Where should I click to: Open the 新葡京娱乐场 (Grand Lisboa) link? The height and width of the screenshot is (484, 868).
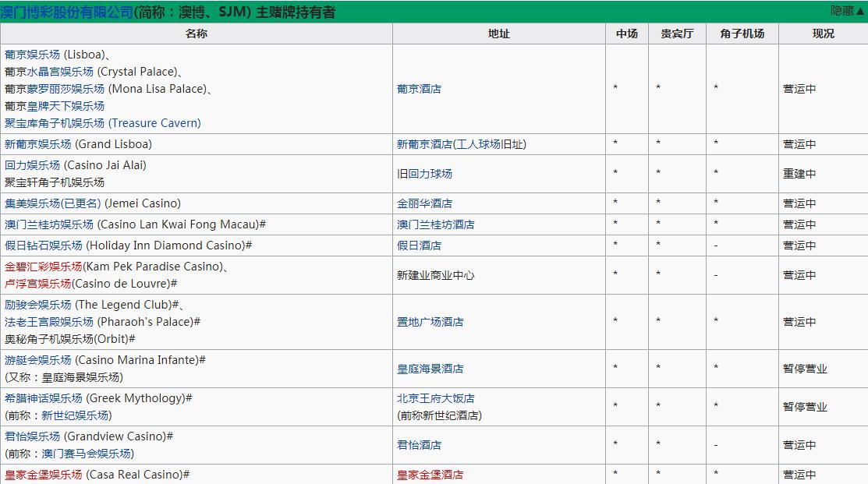(37, 144)
